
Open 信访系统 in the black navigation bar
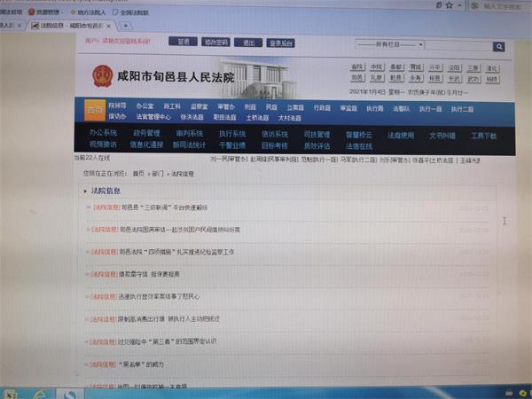(275, 135)
